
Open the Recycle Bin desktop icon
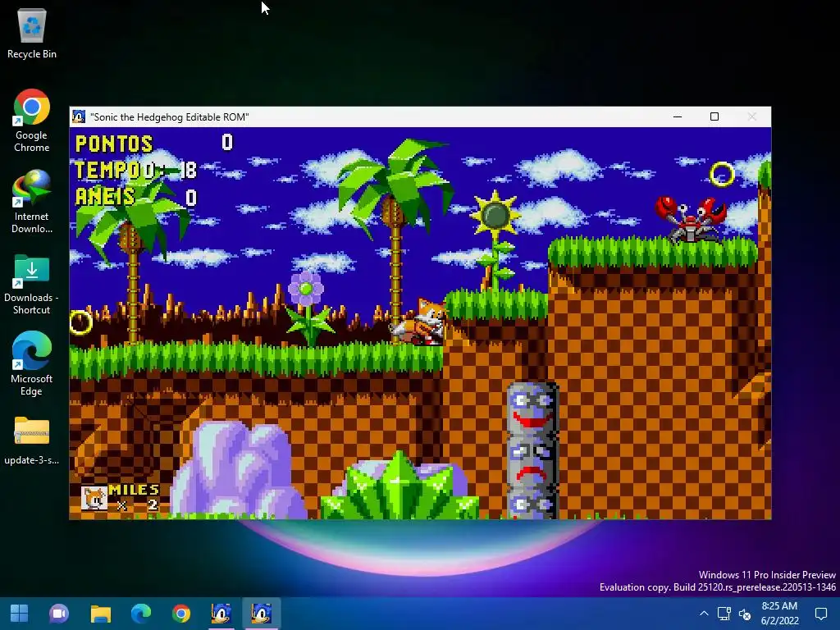[x=32, y=33]
